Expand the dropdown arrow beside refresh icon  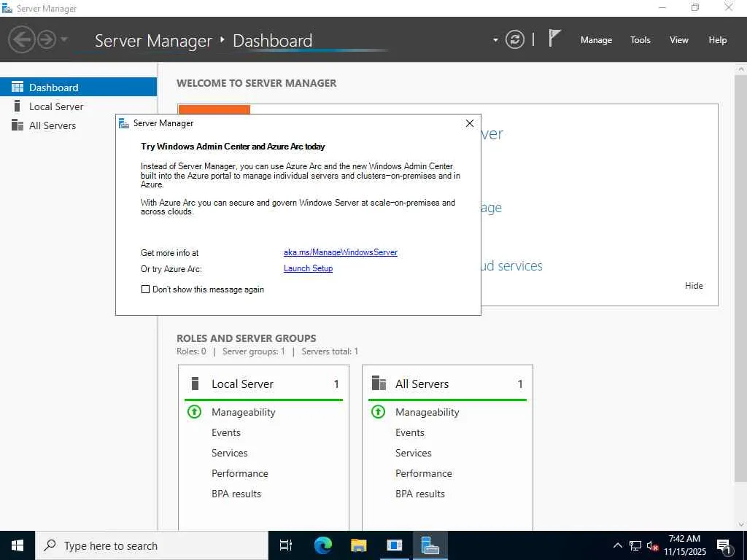coord(495,40)
